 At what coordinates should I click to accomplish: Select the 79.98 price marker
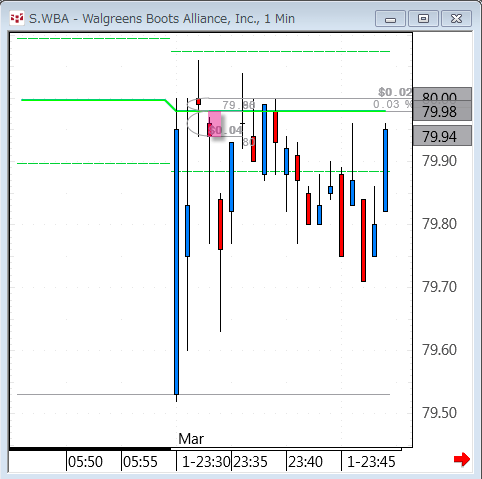pyautogui.click(x=442, y=111)
